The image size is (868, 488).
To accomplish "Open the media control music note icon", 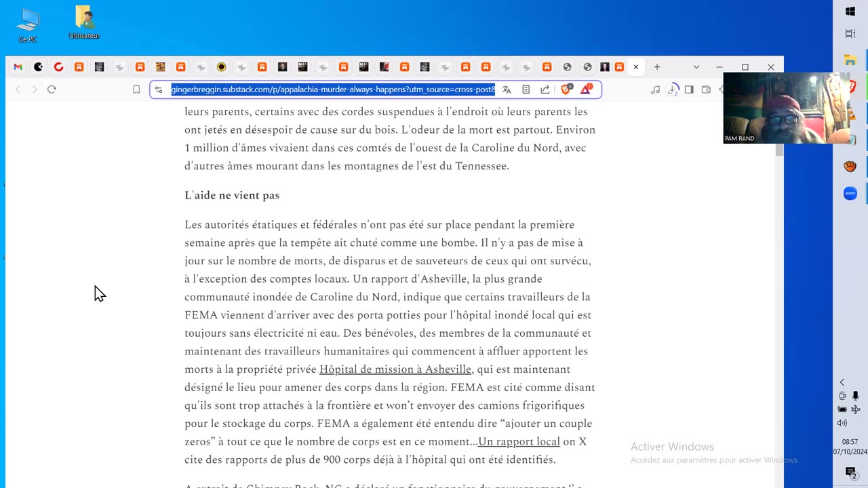I will click(x=655, y=89).
